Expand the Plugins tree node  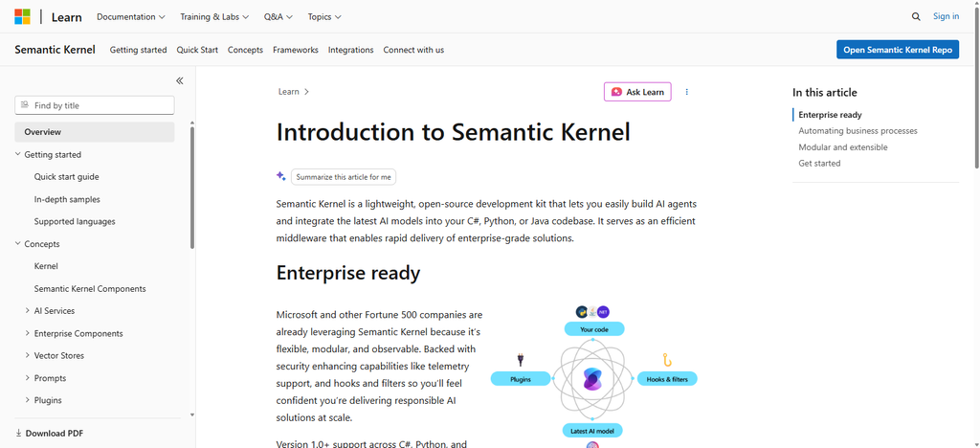(x=28, y=400)
